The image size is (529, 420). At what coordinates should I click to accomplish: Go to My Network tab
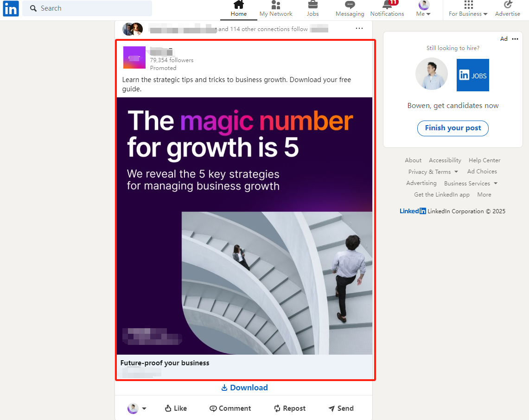276,9
